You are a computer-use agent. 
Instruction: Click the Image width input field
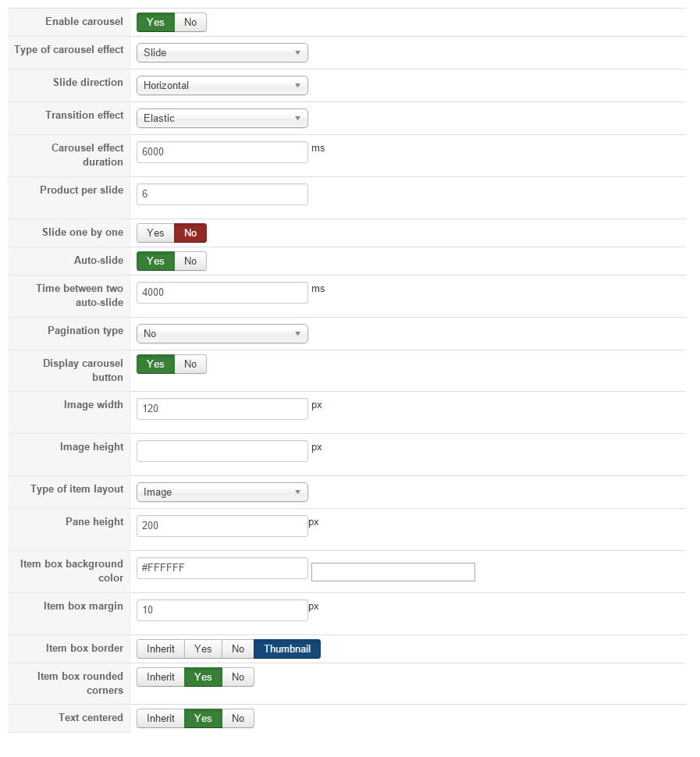point(222,409)
